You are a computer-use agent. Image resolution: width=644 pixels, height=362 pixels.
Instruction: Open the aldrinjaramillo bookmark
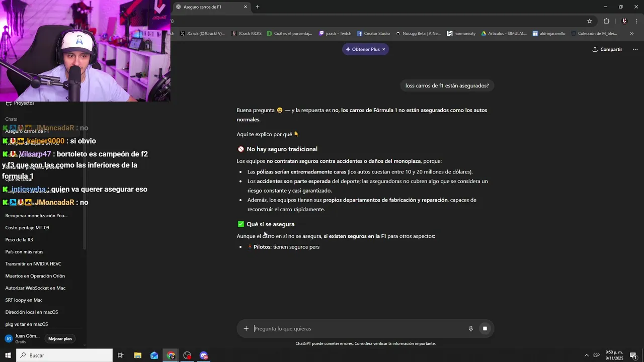549,34
